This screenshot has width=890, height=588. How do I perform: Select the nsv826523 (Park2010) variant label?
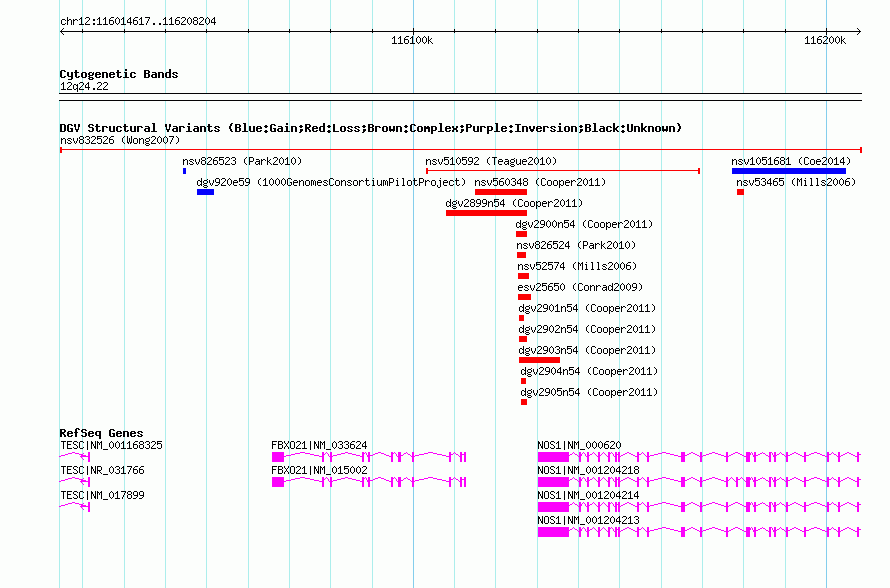coord(242,161)
